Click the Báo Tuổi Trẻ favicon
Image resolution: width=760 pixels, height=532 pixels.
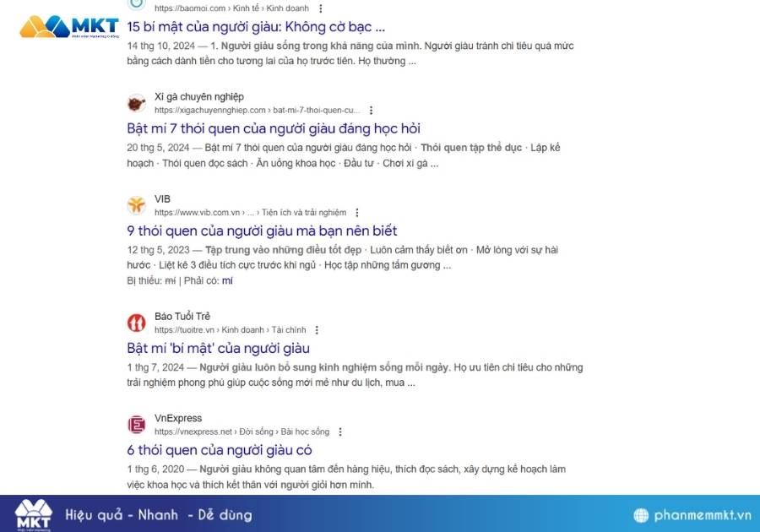(136, 323)
